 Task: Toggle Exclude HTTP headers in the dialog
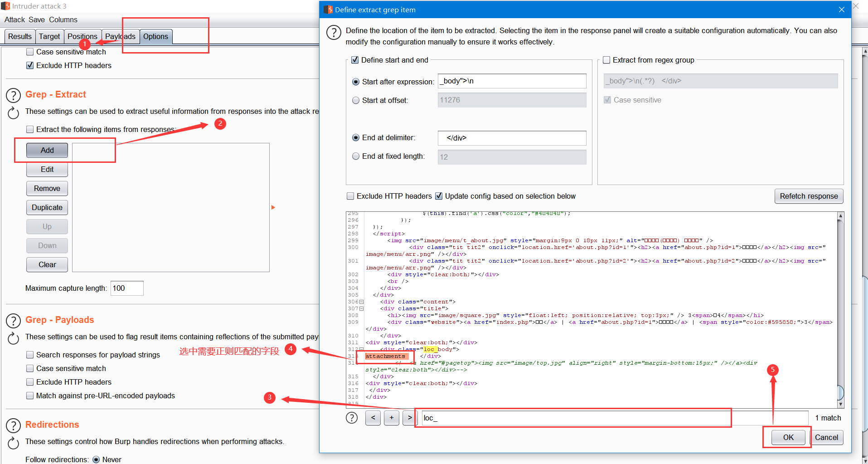click(x=350, y=196)
